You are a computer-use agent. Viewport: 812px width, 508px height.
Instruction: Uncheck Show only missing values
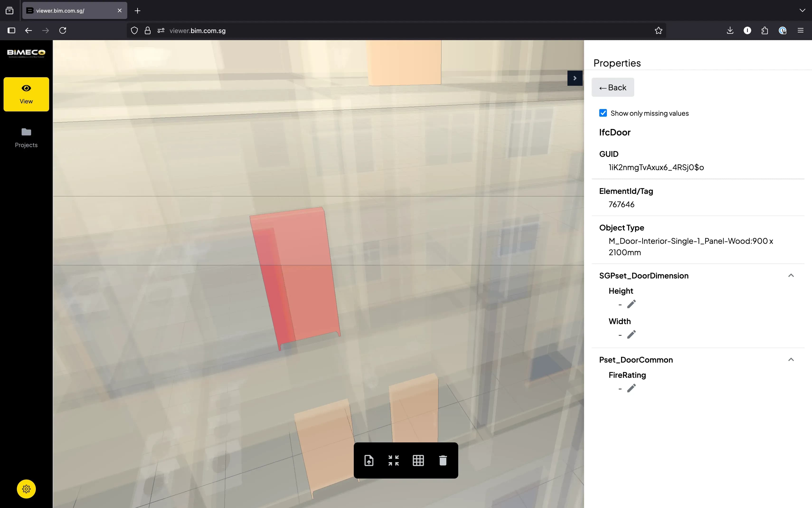(x=603, y=113)
